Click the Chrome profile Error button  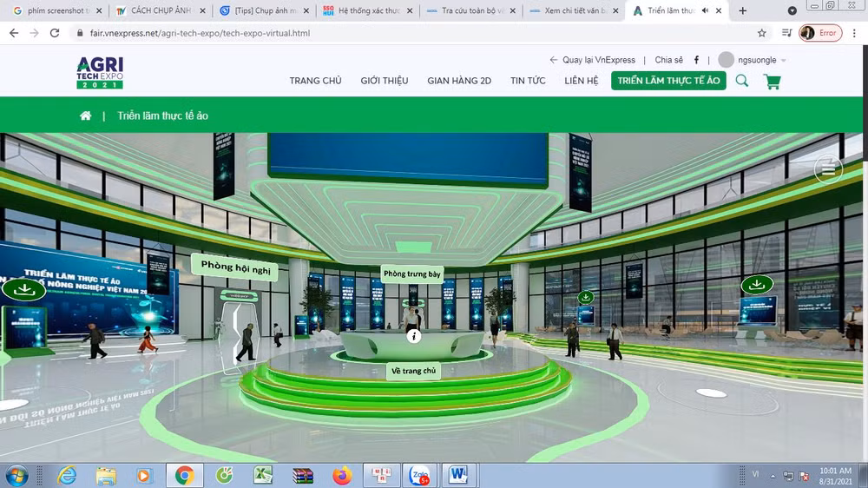[x=820, y=33]
